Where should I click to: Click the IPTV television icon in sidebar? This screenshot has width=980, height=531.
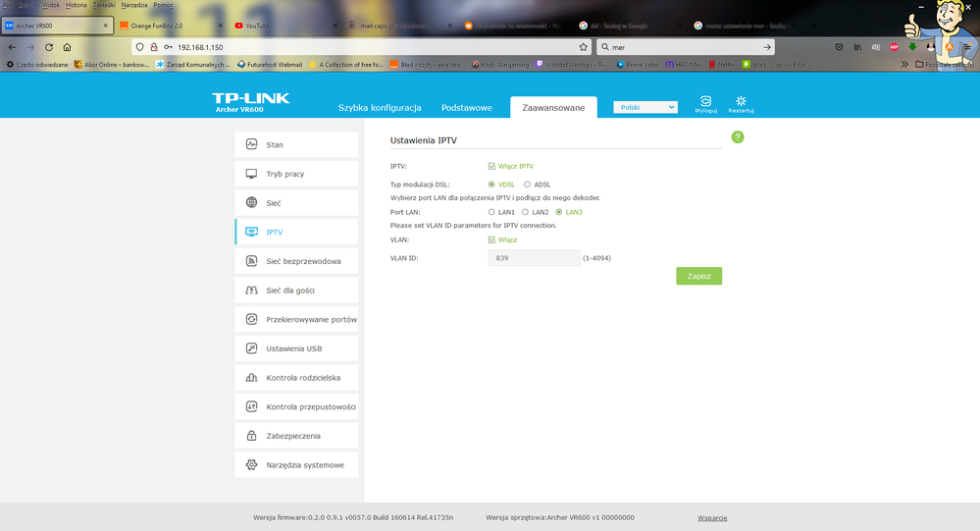pyautogui.click(x=251, y=232)
